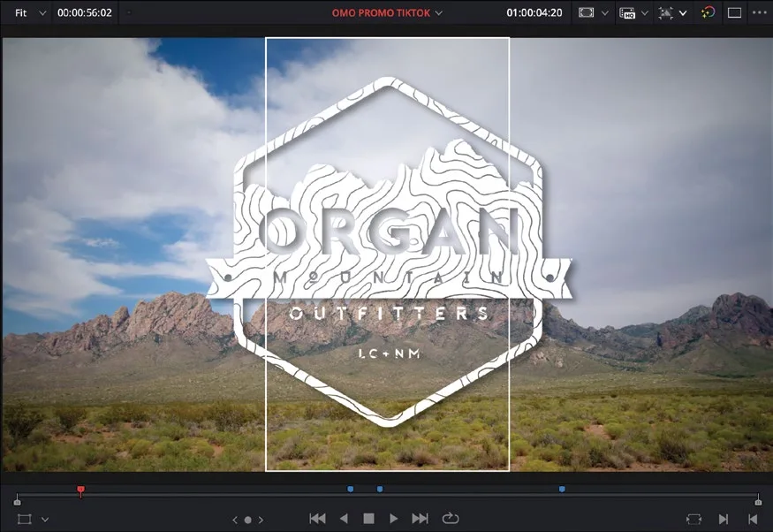This screenshot has height=532, width=773.
Task: Jump to the previous marker arrow
Action: point(235,520)
